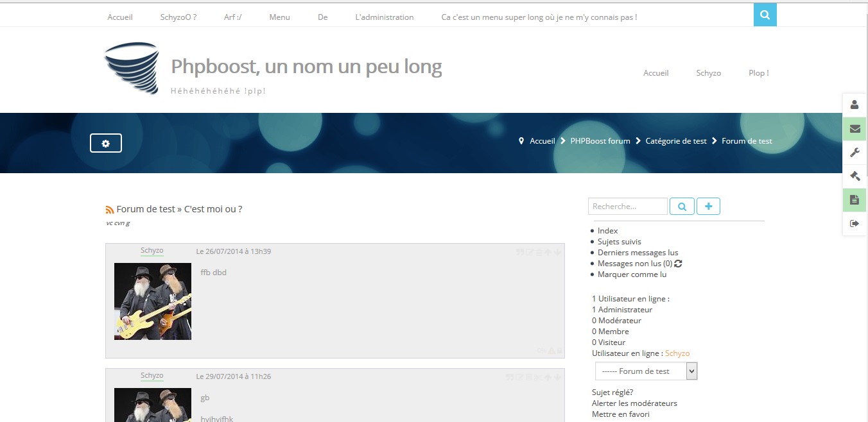Click the refresh icon next to Messages non lus
Viewport: 868px width, 422px height.
click(678, 263)
